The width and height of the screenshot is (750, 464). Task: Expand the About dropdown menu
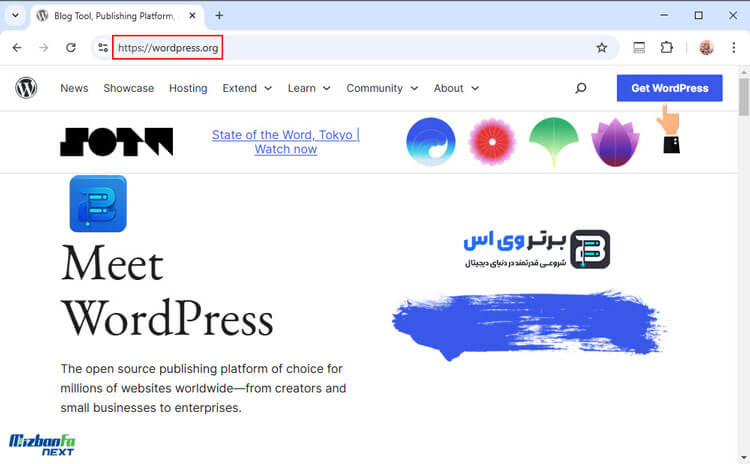tap(456, 88)
